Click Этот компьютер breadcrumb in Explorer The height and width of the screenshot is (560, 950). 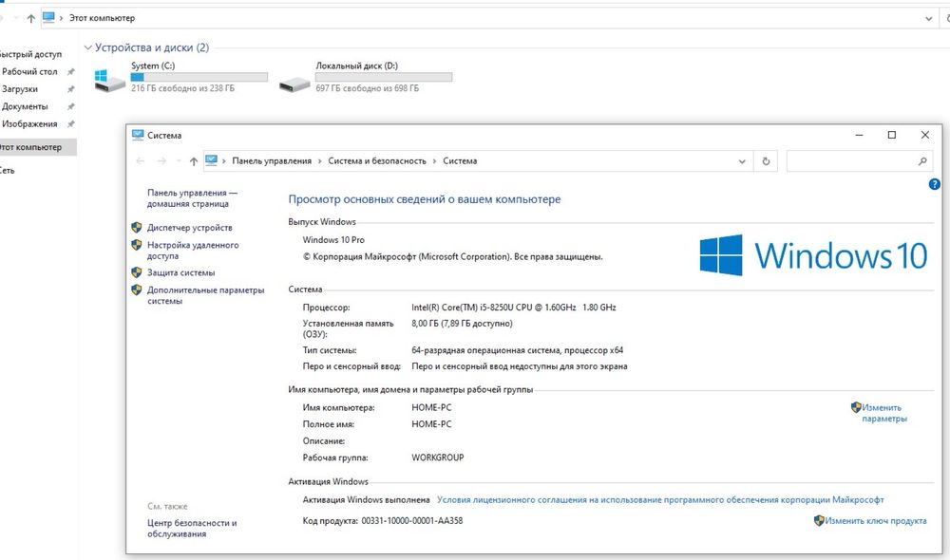[x=102, y=18]
